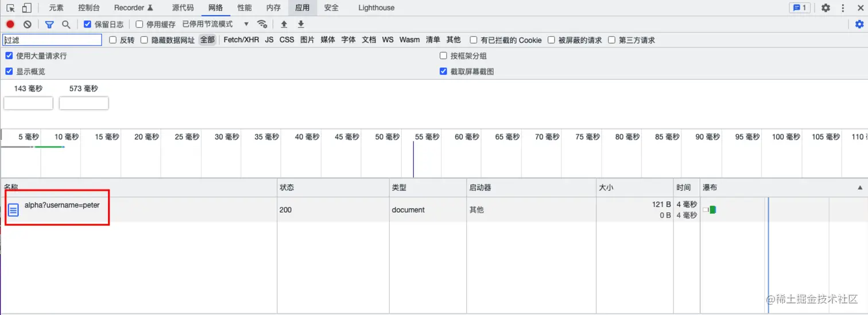Open DevTools settings gear icon

pos(826,8)
